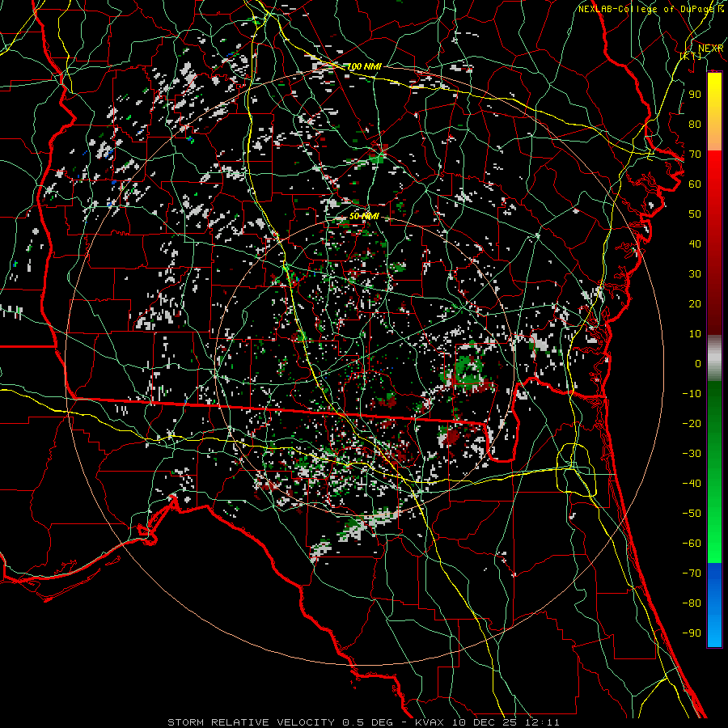This screenshot has width=728, height=728.
Task: Select the -40 label on velocity scale
Action: 692,484
